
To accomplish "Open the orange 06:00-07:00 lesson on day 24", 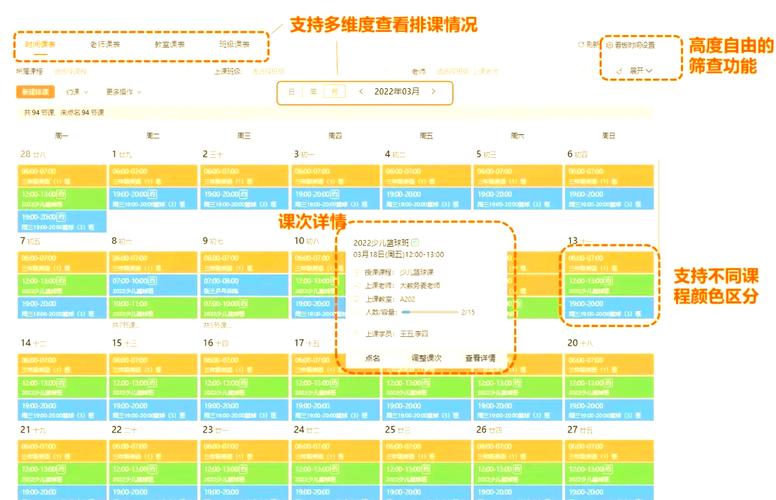I will click(335, 451).
